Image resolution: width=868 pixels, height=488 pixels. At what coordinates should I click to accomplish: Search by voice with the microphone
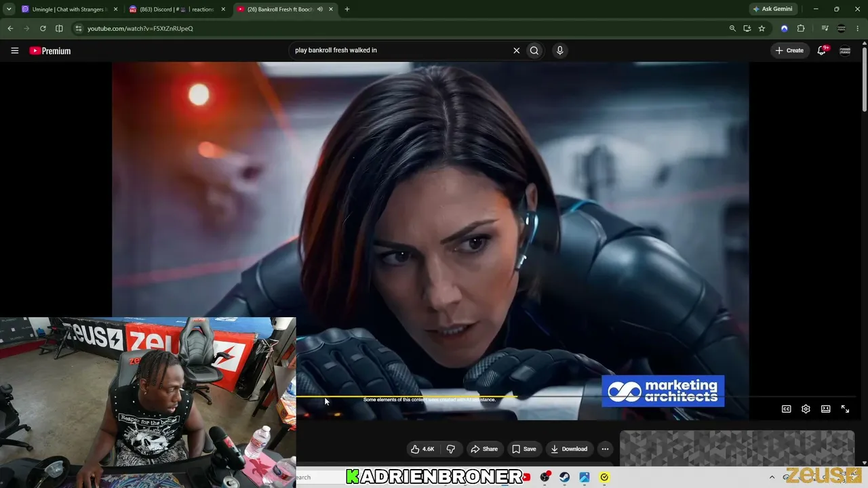[559, 50]
